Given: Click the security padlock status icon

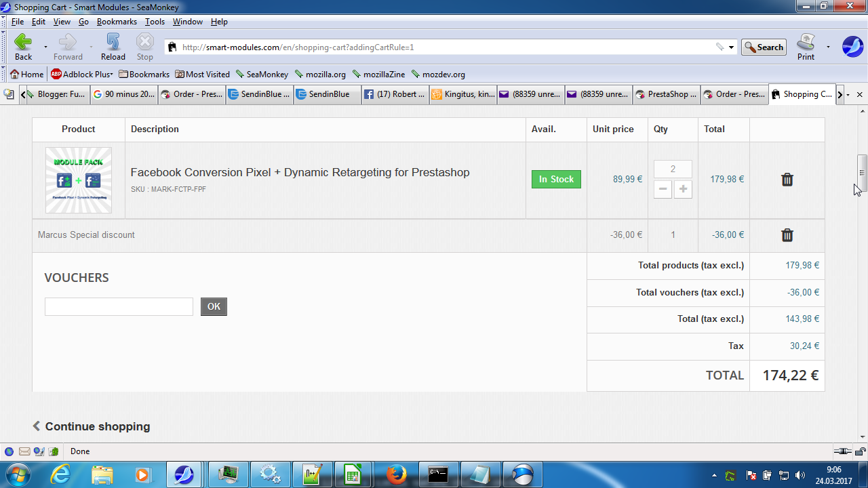Looking at the screenshot, I should [x=860, y=451].
